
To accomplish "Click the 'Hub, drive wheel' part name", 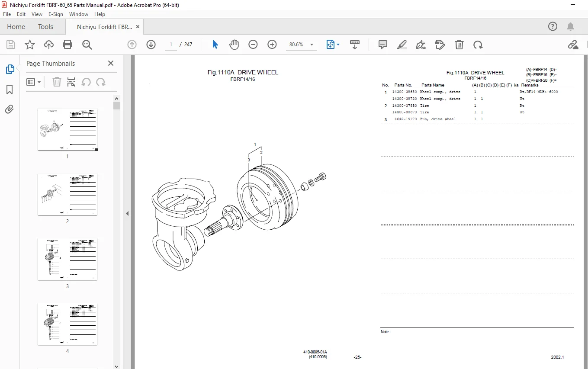I will pos(438,119).
